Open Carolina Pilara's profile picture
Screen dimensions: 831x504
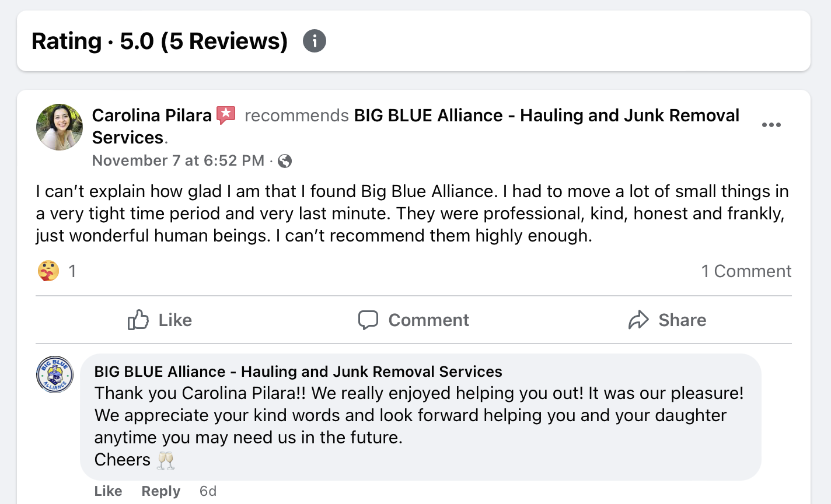(60, 127)
